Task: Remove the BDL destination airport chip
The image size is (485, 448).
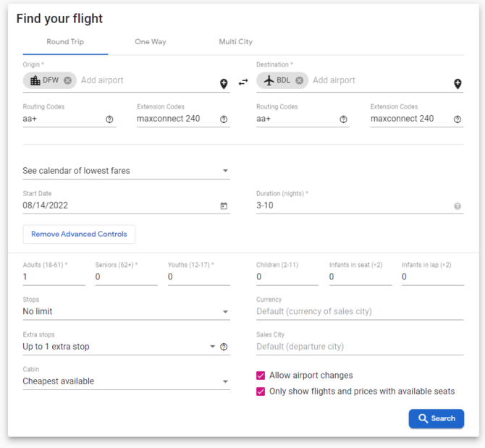Action: click(x=299, y=80)
